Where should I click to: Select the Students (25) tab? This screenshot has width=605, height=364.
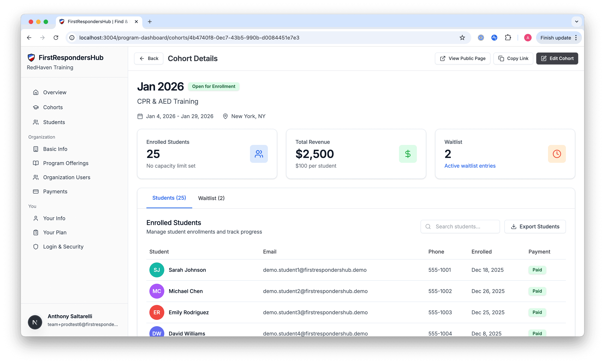[169, 198]
